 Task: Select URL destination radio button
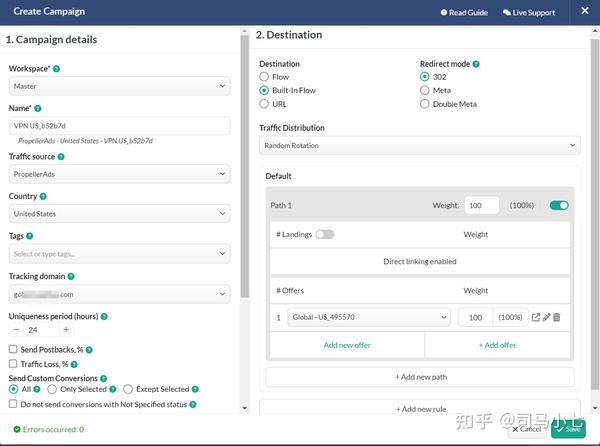[x=264, y=104]
